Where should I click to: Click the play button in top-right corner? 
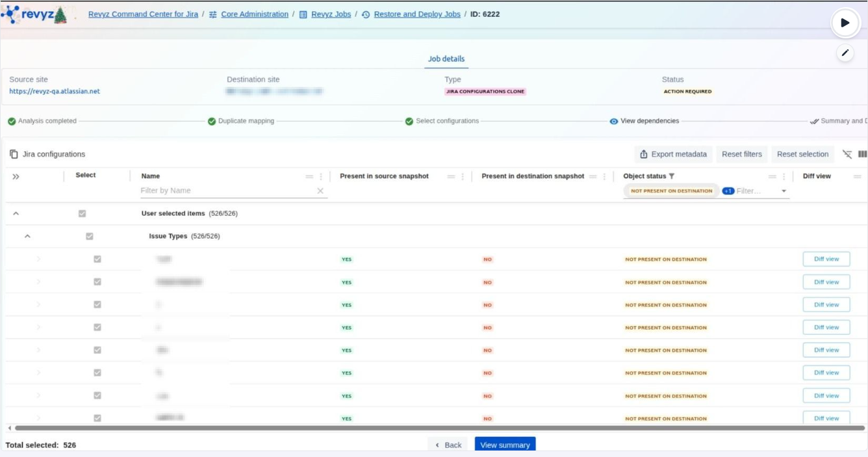point(845,23)
